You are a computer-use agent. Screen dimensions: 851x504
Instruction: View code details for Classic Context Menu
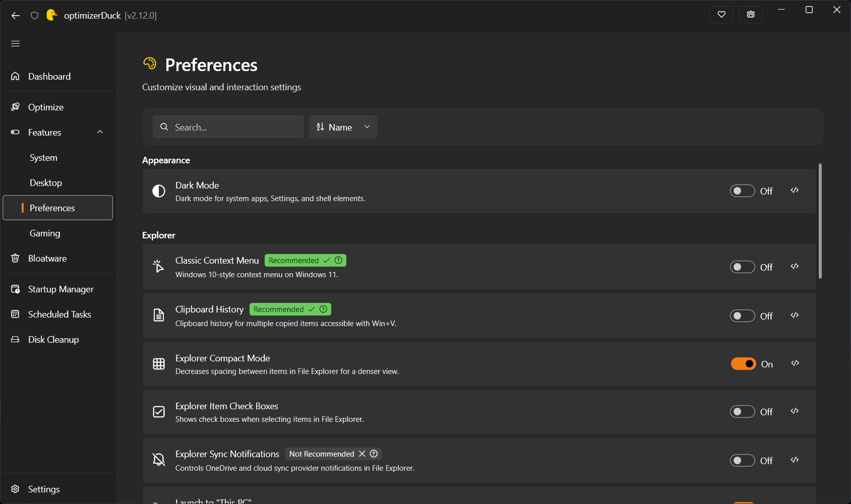tap(795, 267)
